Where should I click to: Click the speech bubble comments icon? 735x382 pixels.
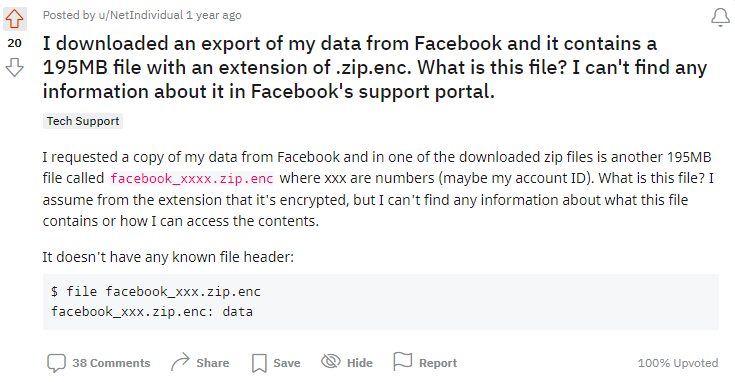pos(56,363)
